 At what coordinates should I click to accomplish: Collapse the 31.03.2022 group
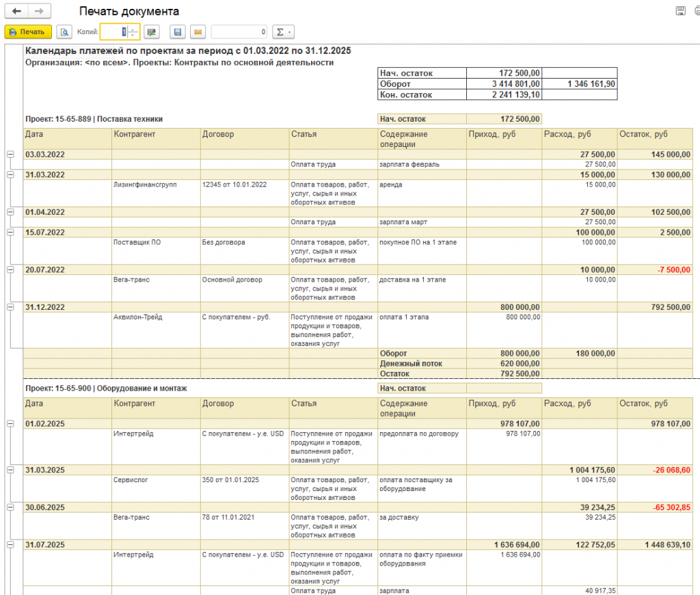pos(10,174)
